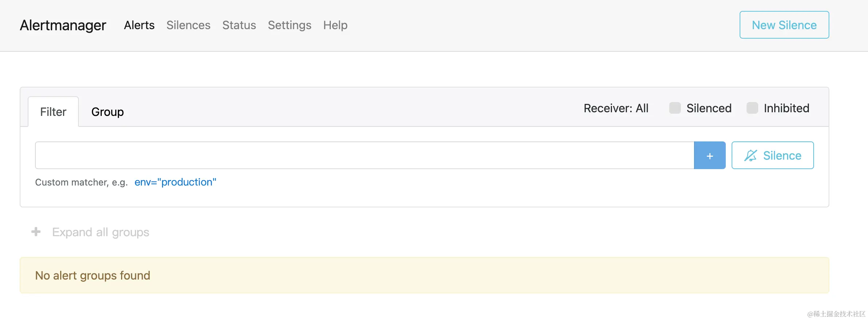Click the blue plus add-matcher button

pyautogui.click(x=709, y=156)
